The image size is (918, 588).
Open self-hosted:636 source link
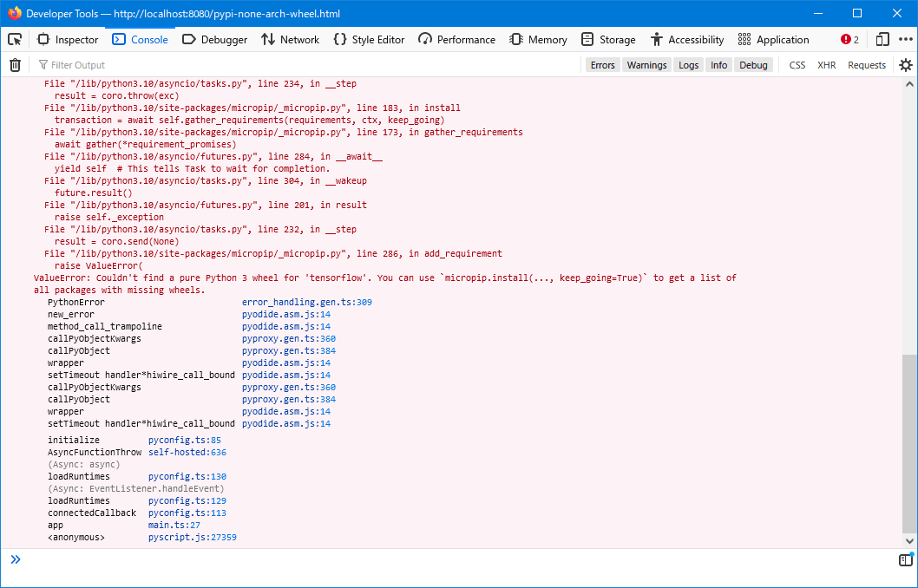pyautogui.click(x=187, y=452)
